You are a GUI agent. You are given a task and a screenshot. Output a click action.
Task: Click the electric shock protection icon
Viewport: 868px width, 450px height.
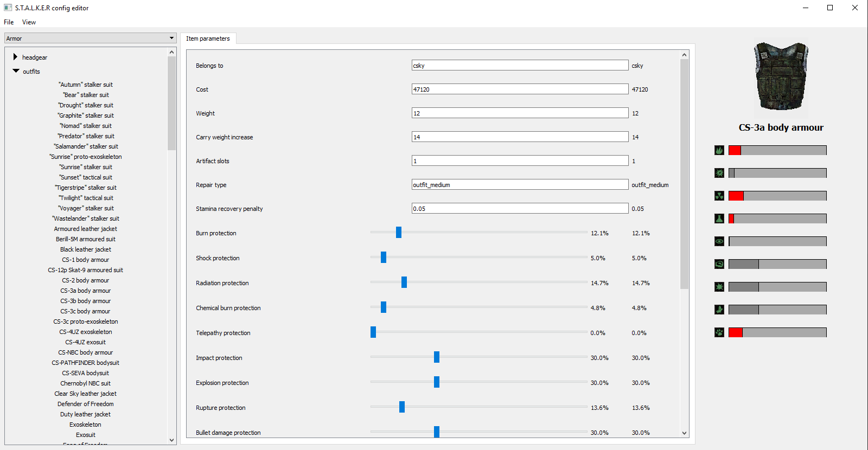point(719,173)
